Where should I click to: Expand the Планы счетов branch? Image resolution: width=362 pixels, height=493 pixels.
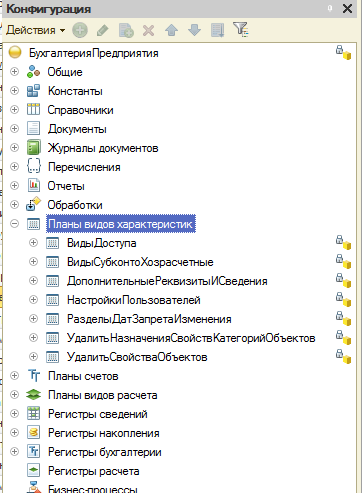(x=14, y=375)
